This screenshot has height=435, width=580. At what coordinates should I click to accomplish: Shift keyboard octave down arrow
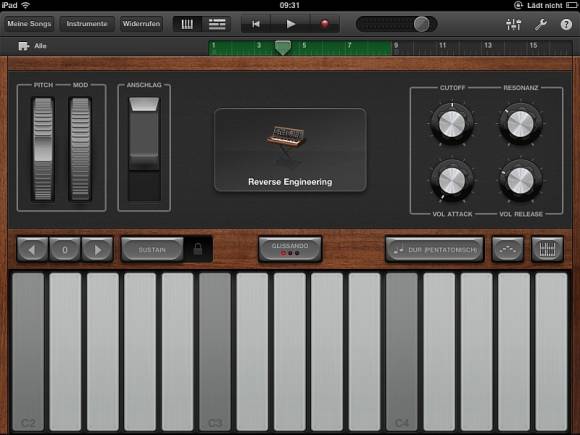[x=32, y=250]
